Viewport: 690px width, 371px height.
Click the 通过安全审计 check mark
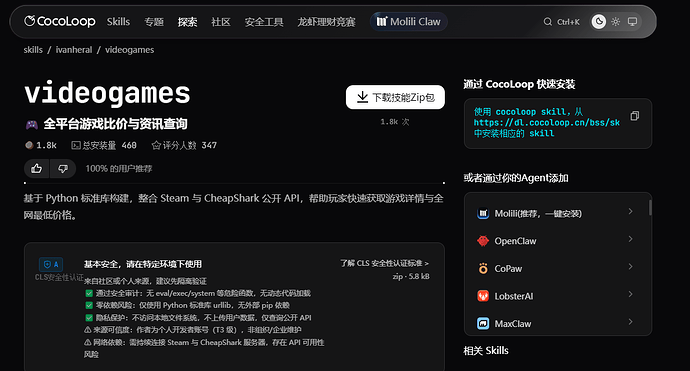89,293
